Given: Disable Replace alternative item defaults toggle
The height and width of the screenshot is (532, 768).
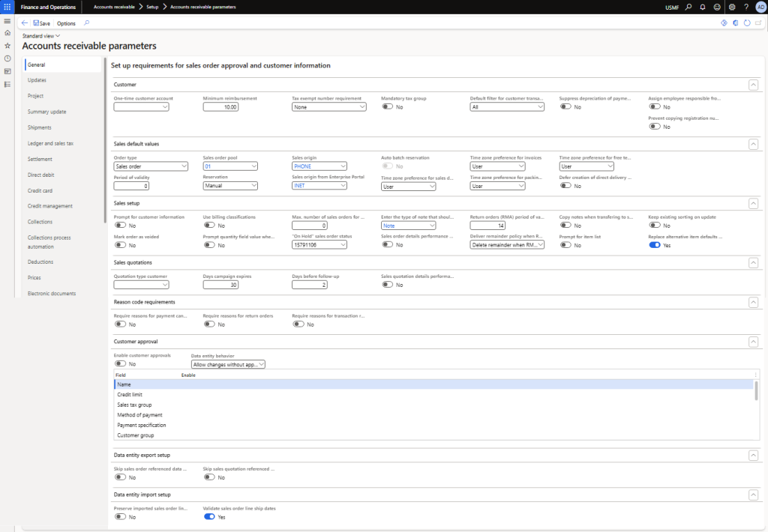Looking at the screenshot, I should [655, 245].
